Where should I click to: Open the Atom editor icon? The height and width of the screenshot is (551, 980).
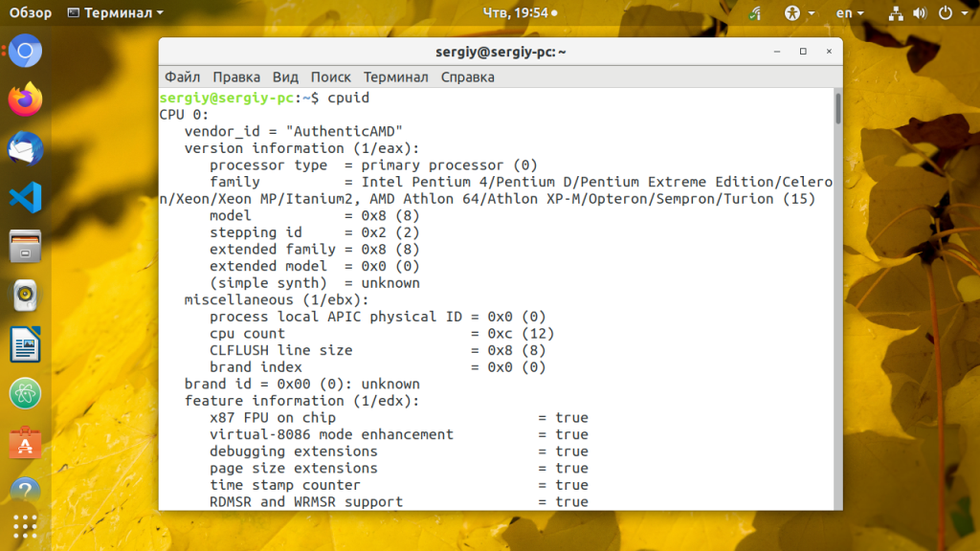tap(26, 393)
